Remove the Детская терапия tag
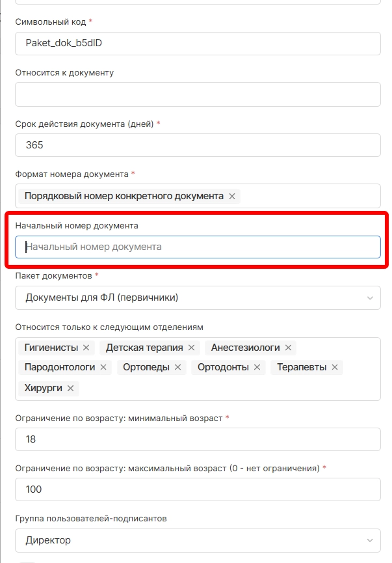The height and width of the screenshot is (563, 392). [191, 348]
